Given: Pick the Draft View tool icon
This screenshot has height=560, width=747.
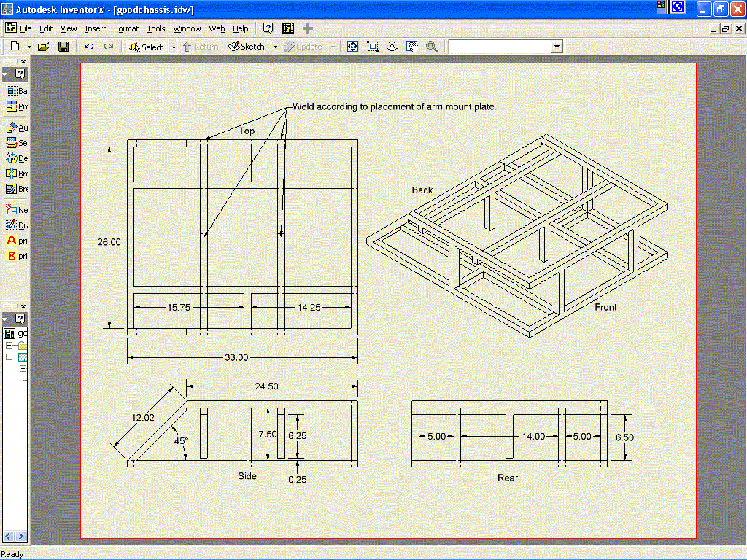Looking at the screenshot, I should [x=12, y=225].
